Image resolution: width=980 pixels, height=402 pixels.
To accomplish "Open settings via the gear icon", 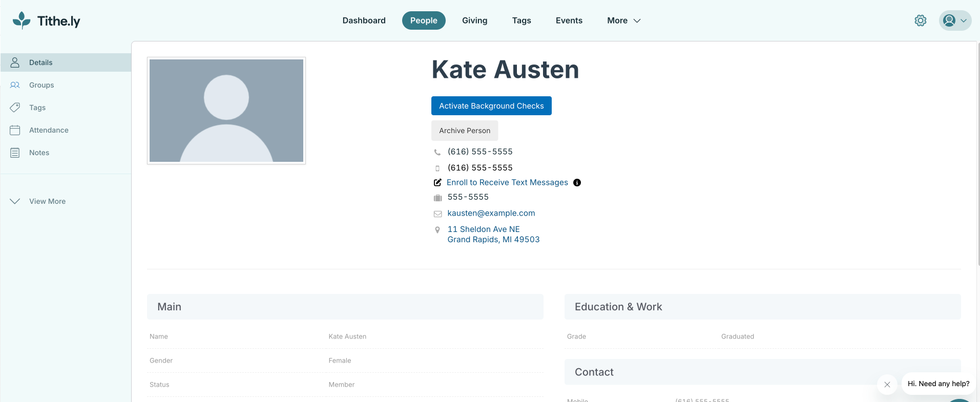I will [921, 20].
